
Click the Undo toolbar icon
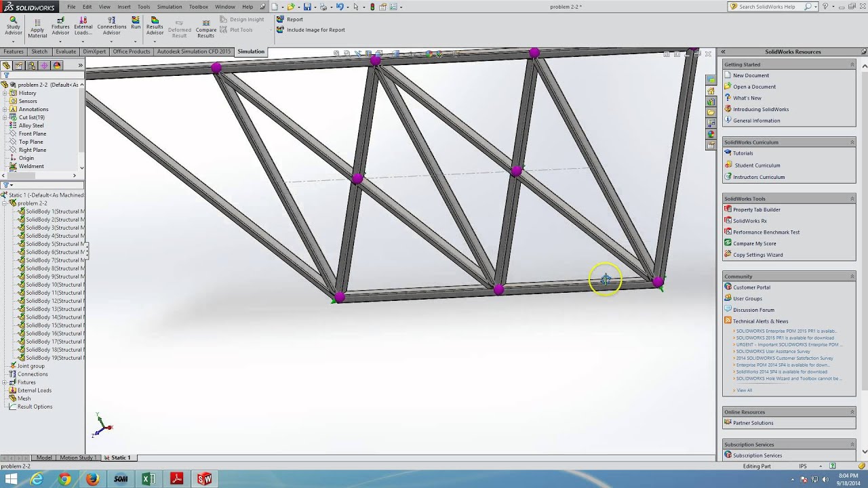339,7
